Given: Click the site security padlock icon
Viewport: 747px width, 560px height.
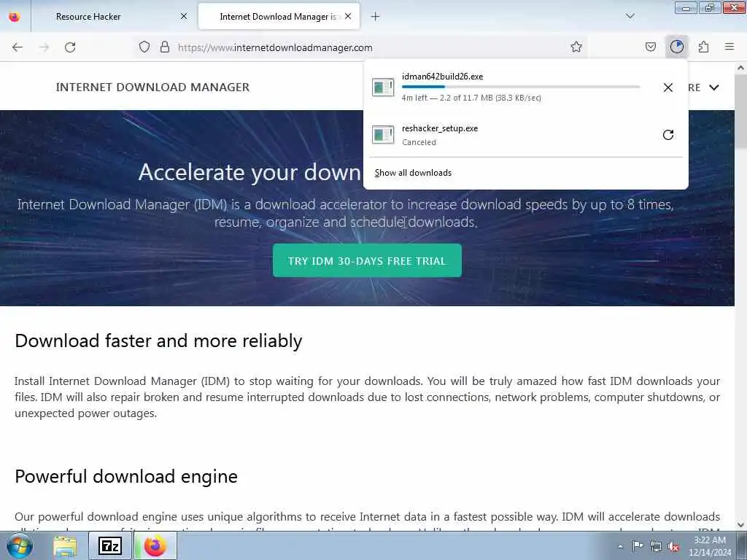Looking at the screenshot, I should point(165,47).
